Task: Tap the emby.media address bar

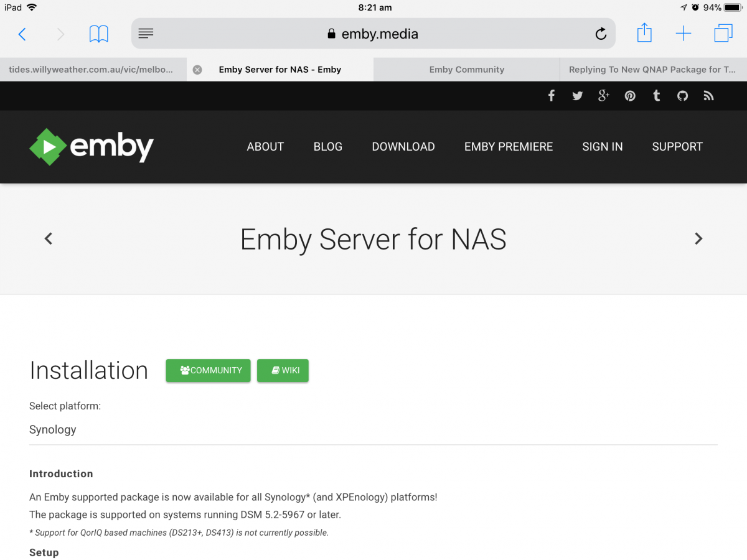Action: pos(374,34)
